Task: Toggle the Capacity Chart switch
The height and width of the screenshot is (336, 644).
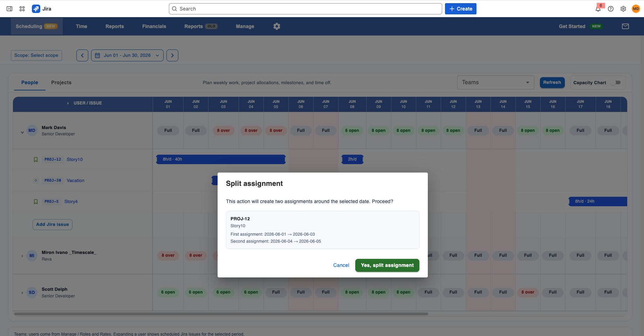Action: click(616, 83)
